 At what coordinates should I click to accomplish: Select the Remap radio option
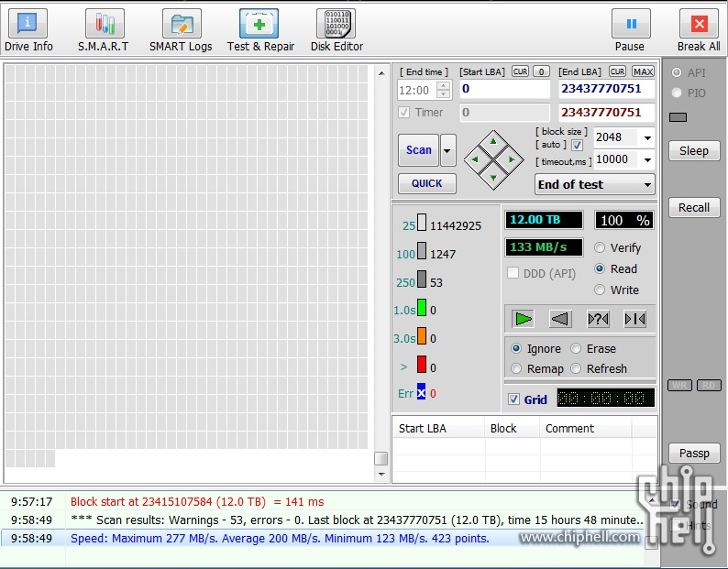(x=516, y=368)
